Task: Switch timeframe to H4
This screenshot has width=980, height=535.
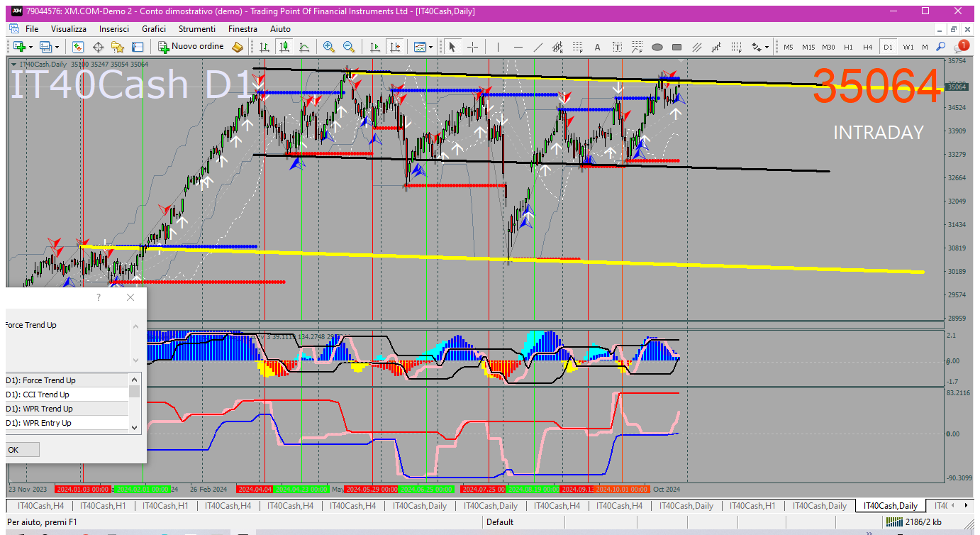Action: click(868, 47)
